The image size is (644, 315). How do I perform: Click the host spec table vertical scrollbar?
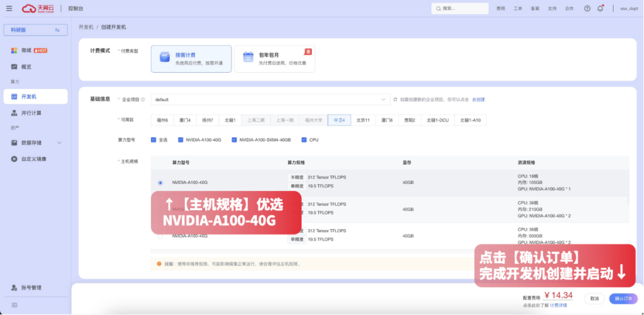tap(627, 187)
